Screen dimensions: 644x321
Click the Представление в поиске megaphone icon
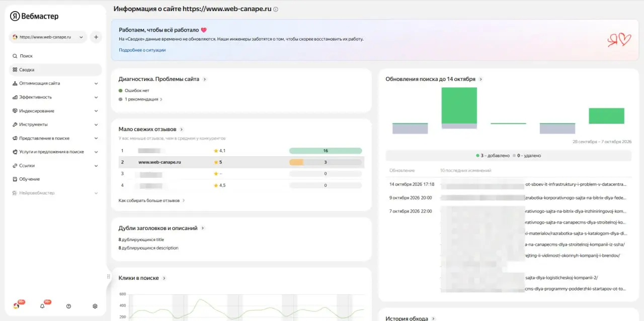tap(15, 138)
